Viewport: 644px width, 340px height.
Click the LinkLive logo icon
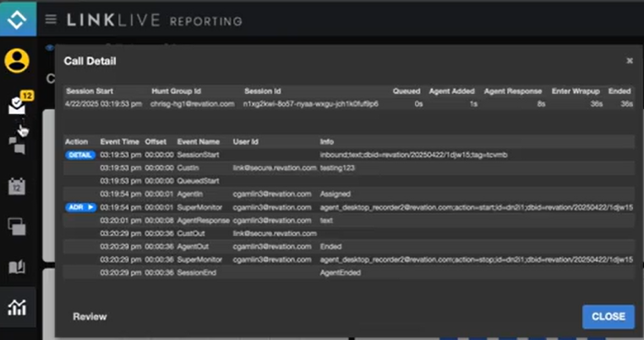point(18,18)
